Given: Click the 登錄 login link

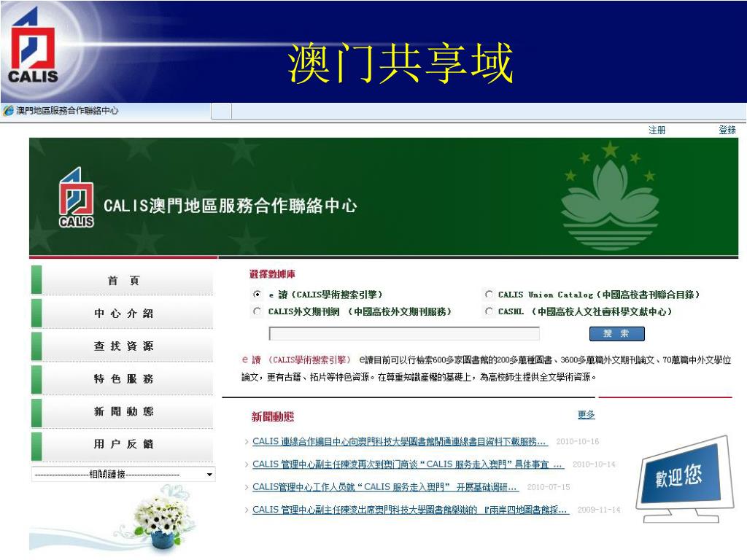Looking at the screenshot, I should pos(727,130).
